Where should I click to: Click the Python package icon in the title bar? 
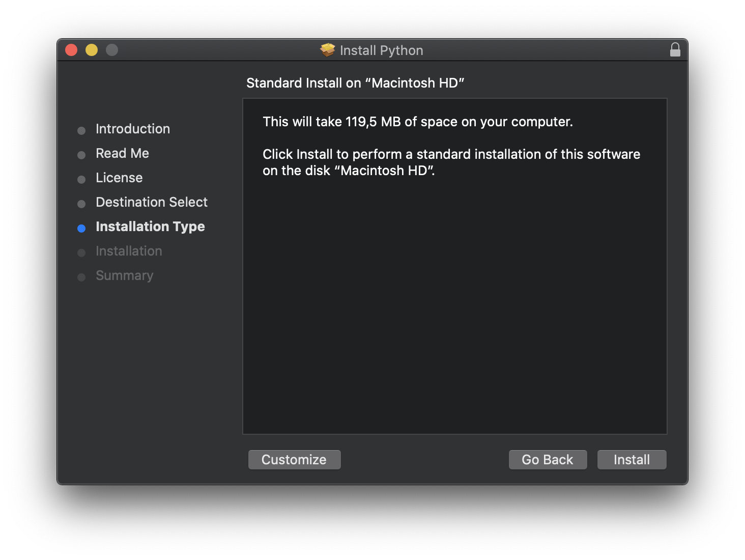[x=327, y=50]
